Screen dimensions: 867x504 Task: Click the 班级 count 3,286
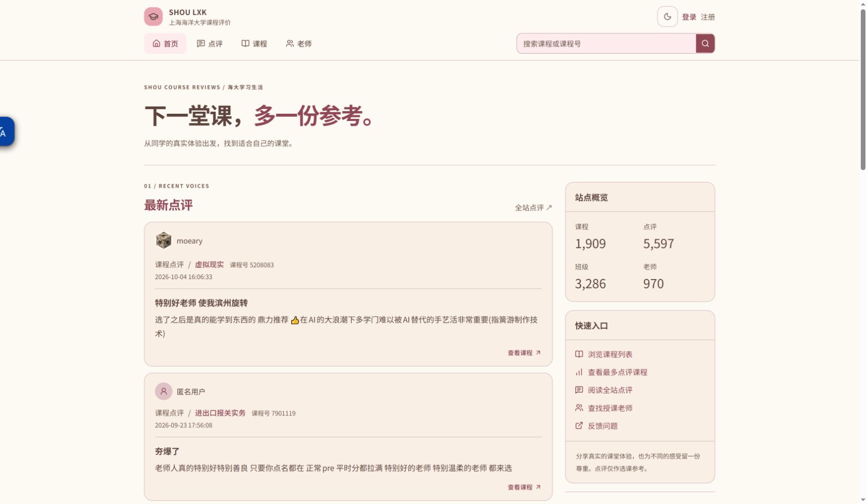pyautogui.click(x=590, y=284)
